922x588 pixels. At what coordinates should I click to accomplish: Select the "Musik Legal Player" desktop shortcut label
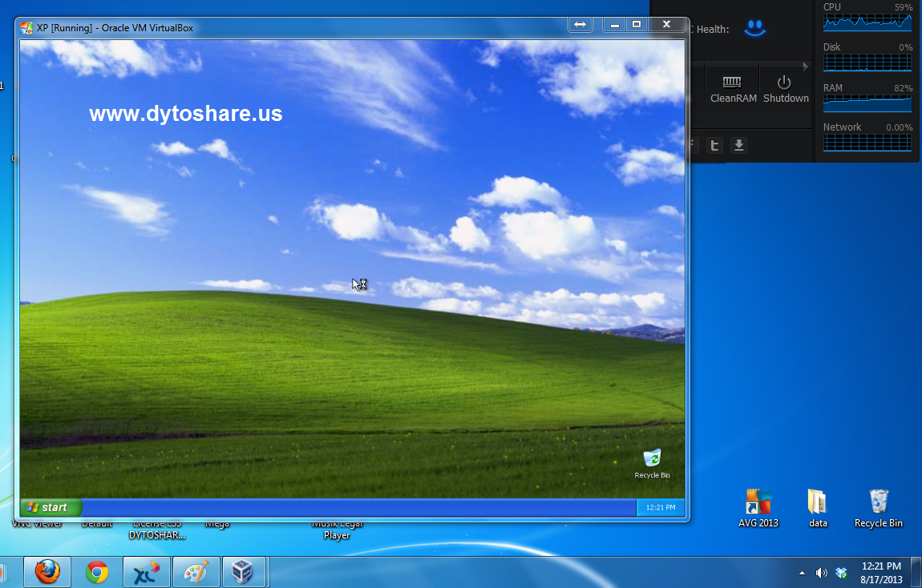pos(338,530)
